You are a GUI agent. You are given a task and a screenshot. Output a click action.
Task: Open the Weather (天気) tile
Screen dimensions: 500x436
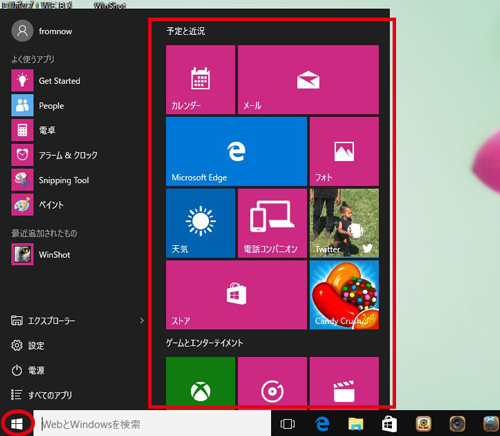(200, 223)
